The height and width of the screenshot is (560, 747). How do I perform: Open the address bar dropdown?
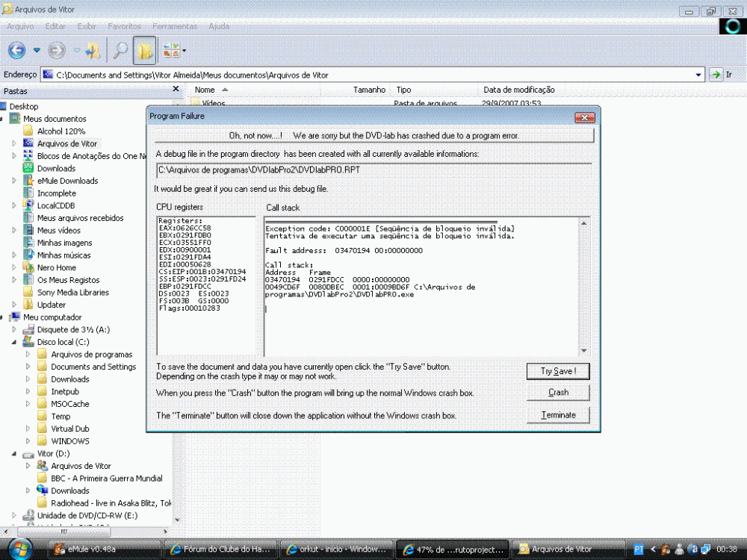698,75
